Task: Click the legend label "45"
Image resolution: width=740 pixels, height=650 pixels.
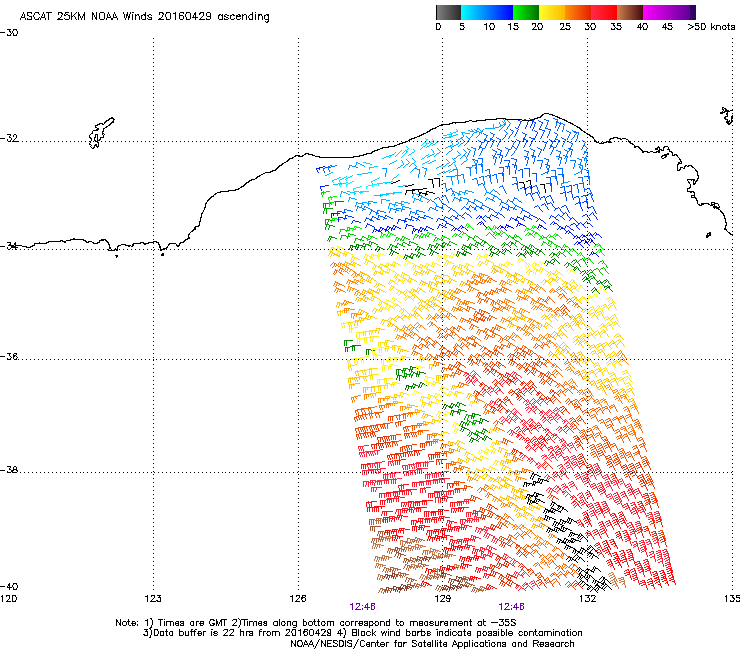Action: [667, 27]
